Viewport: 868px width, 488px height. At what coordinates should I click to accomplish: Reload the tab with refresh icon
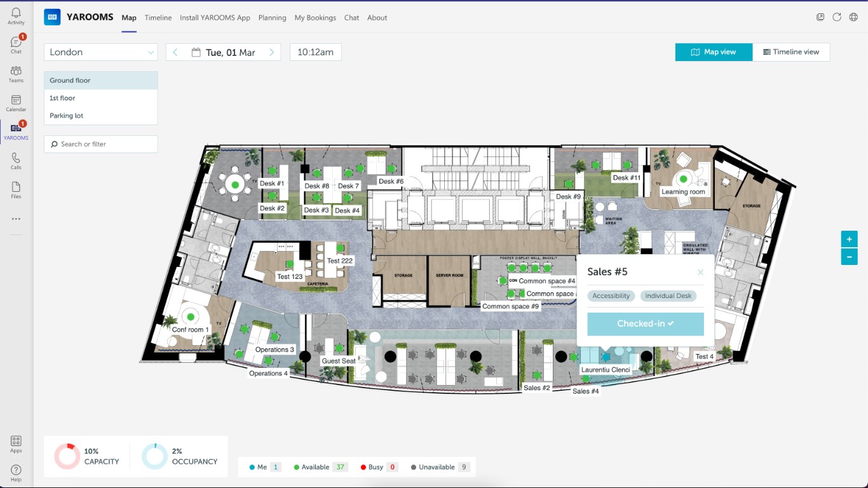click(x=837, y=17)
